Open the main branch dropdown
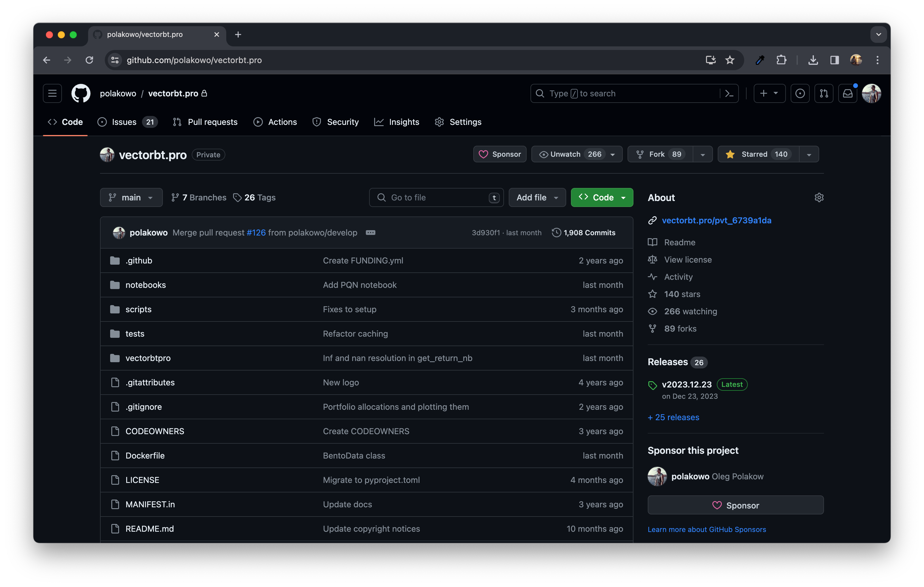This screenshot has height=587, width=924. coord(131,197)
